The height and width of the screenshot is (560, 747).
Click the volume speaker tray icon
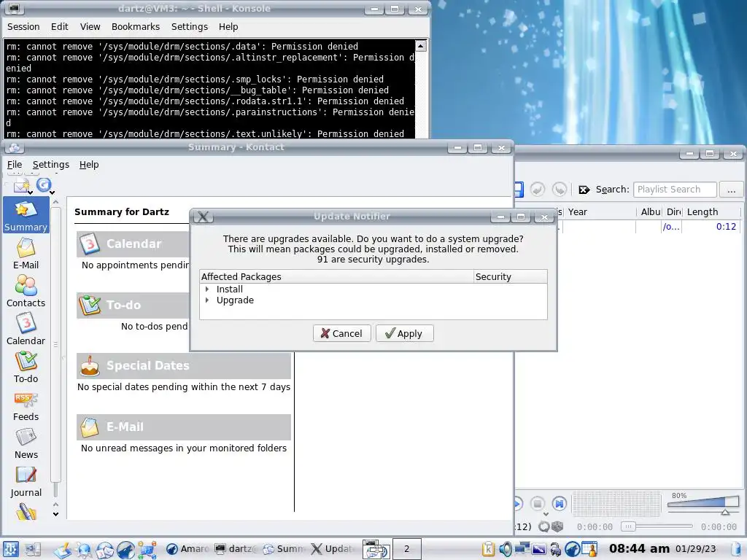506,549
